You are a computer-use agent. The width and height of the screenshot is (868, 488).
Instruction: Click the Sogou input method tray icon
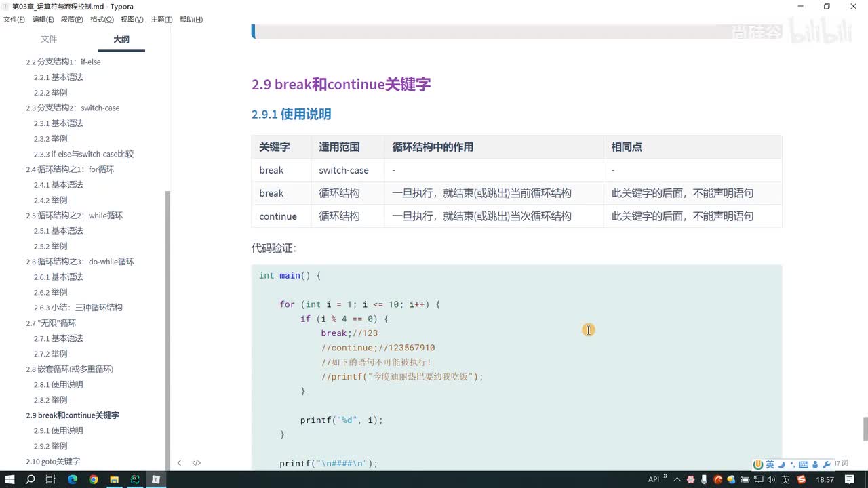802,479
